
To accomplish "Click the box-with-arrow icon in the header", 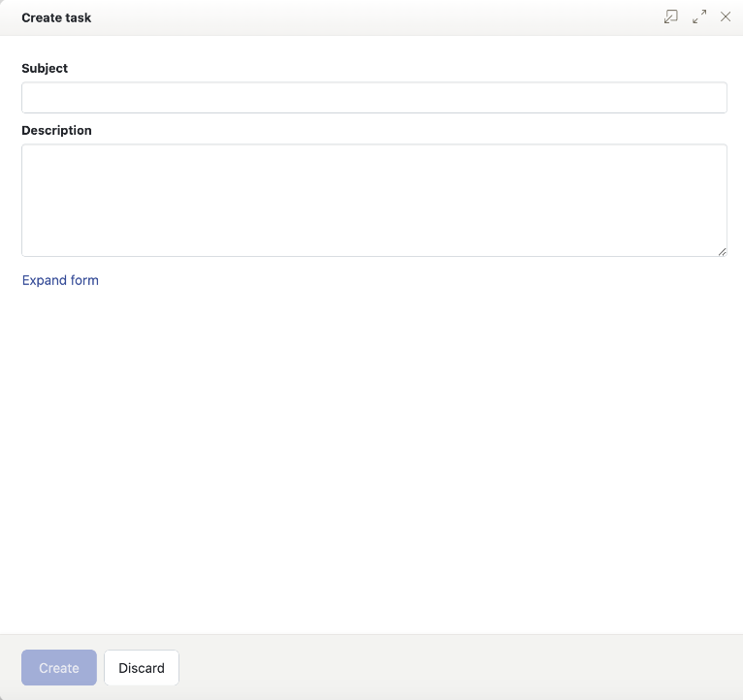I will tap(670, 16).
